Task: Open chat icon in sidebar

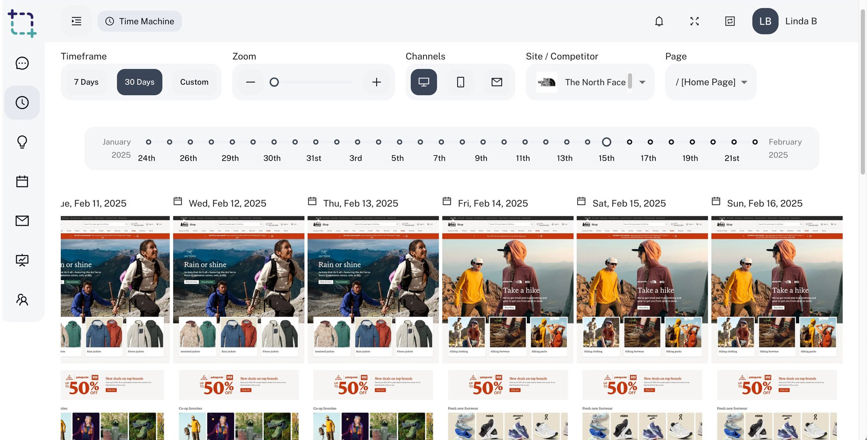Action: pyautogui.click(x=22, y=63)
